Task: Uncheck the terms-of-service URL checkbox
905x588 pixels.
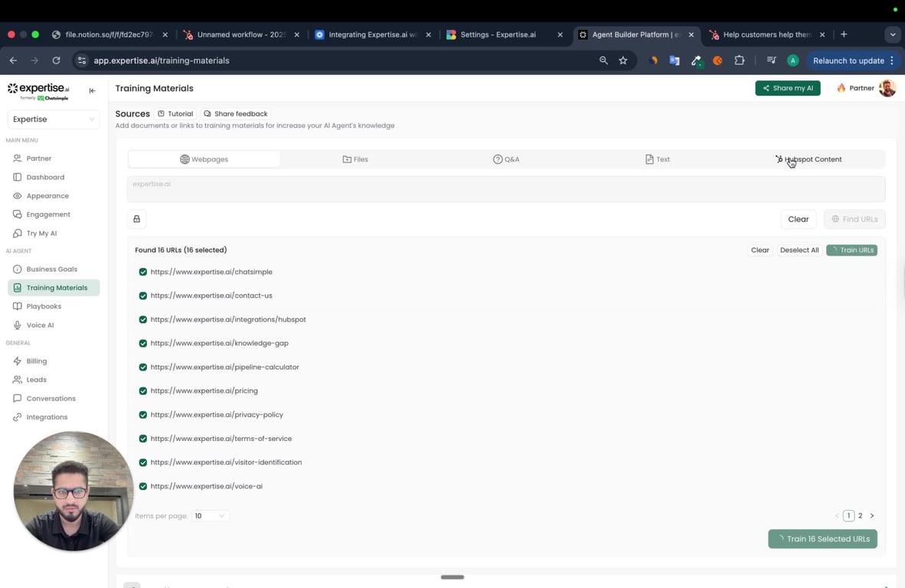Action: 142,439
